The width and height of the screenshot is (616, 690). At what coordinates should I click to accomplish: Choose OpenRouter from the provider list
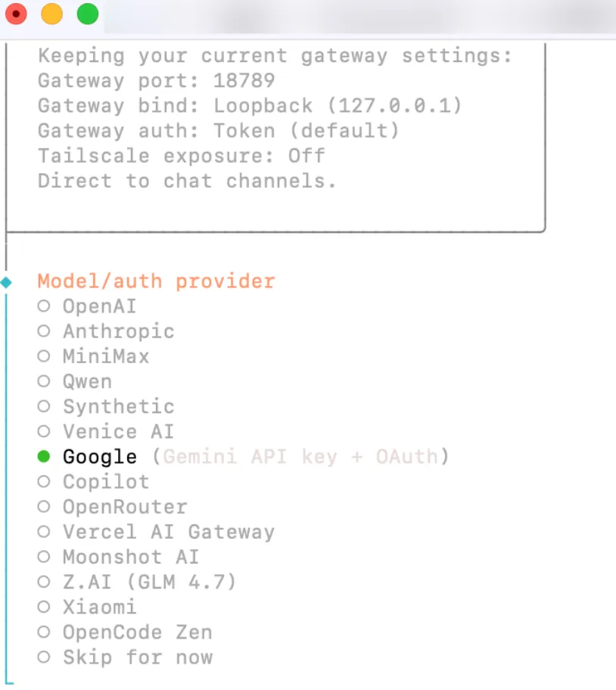coord(112,506)
